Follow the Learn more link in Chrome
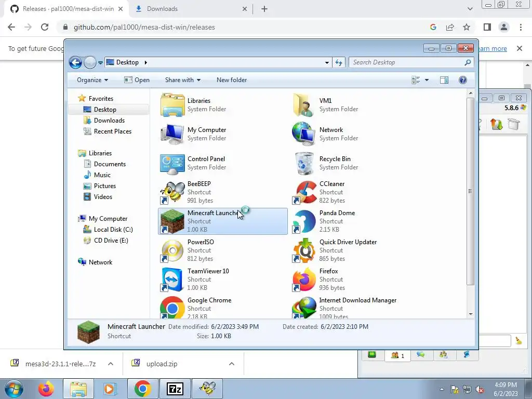Image resolution: width=532 pixels, height=399 pixels. [493, 48]
